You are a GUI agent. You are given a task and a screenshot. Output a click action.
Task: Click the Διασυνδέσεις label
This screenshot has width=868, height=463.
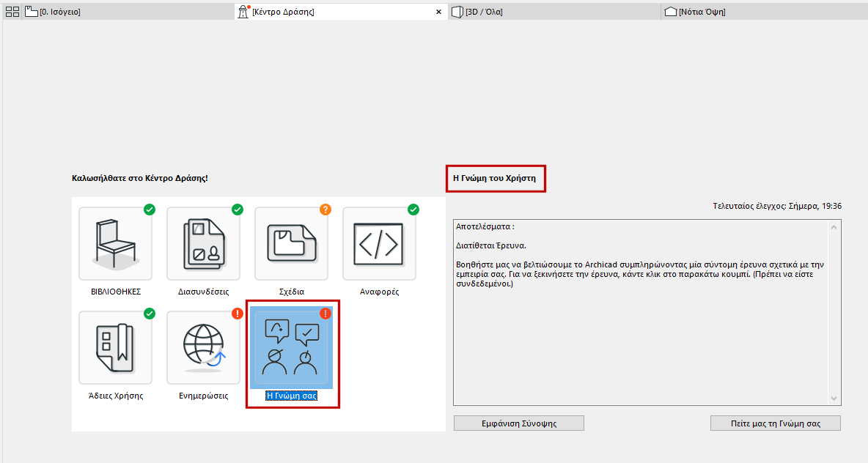pyautogui.click(x=203, y=292)
